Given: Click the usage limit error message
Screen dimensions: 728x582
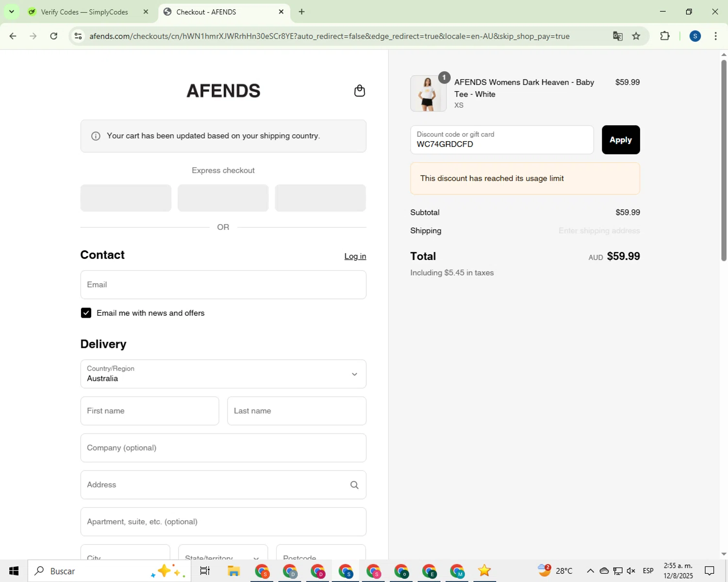Looking at the screenshot, I should (525, 178).
